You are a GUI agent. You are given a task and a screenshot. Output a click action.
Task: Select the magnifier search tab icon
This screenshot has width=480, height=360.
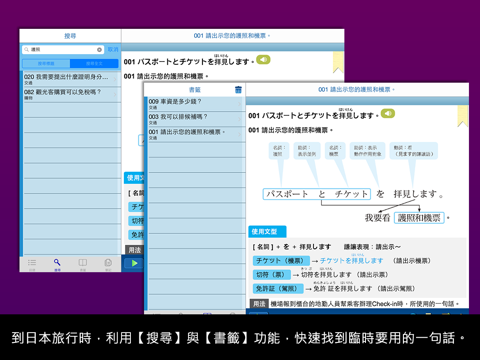point(57,263)
